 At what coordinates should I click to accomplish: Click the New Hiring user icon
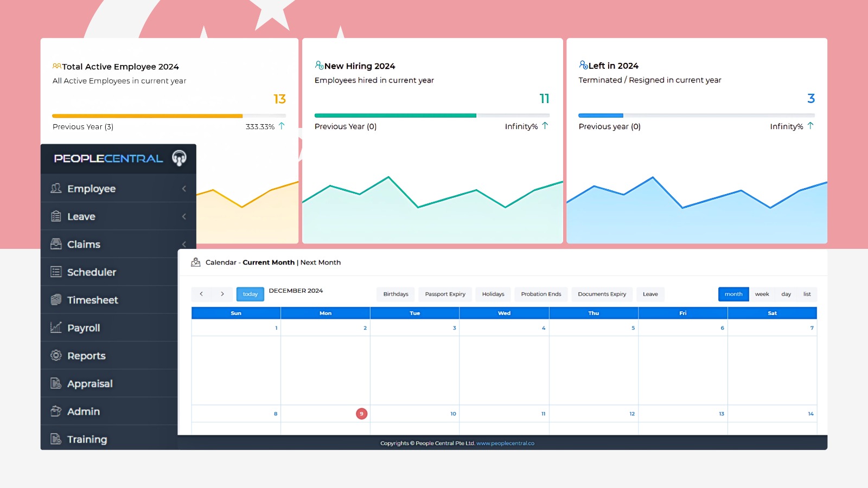click(x=319, y=65)
